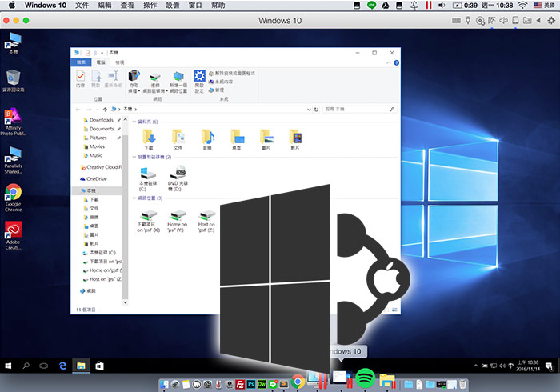560x392 pixels.
Task: Select the 圖片 folder icon
Action: click(266, 136)
